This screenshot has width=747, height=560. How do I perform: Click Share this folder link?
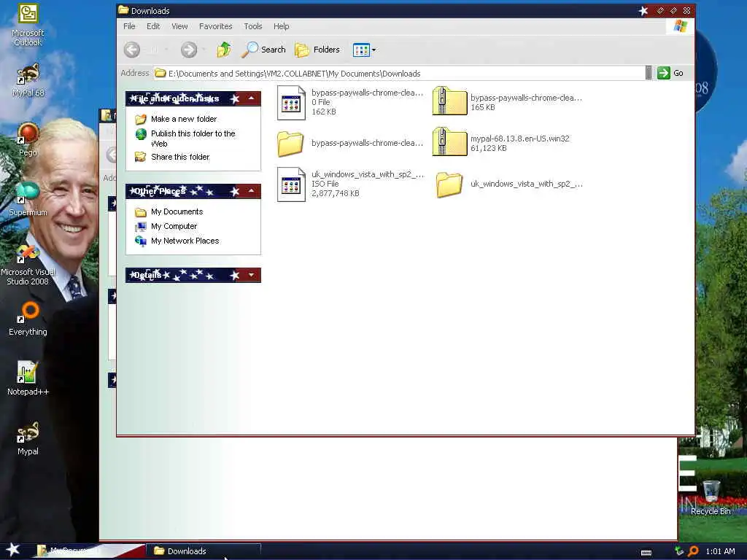180,157
